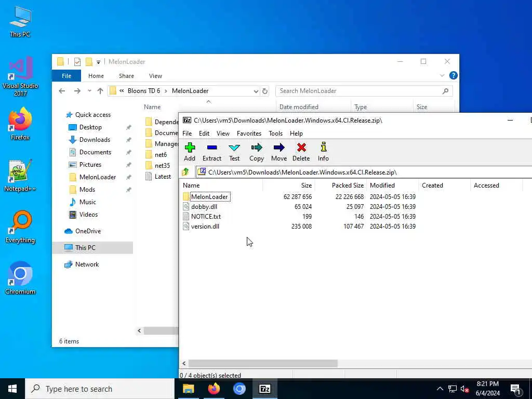Open 7-Zip Help menu
The height and width of the screenshot is (399, 532).
296,134
